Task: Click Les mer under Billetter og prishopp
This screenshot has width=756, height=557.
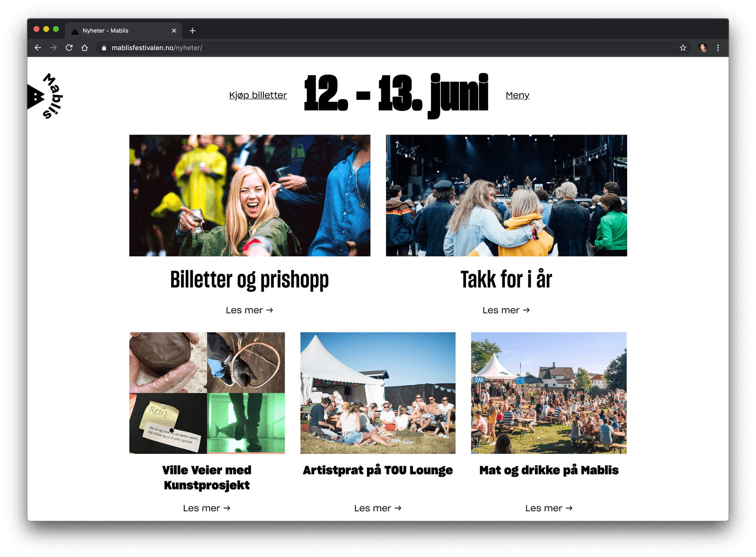Action: [x=249, y=310]
